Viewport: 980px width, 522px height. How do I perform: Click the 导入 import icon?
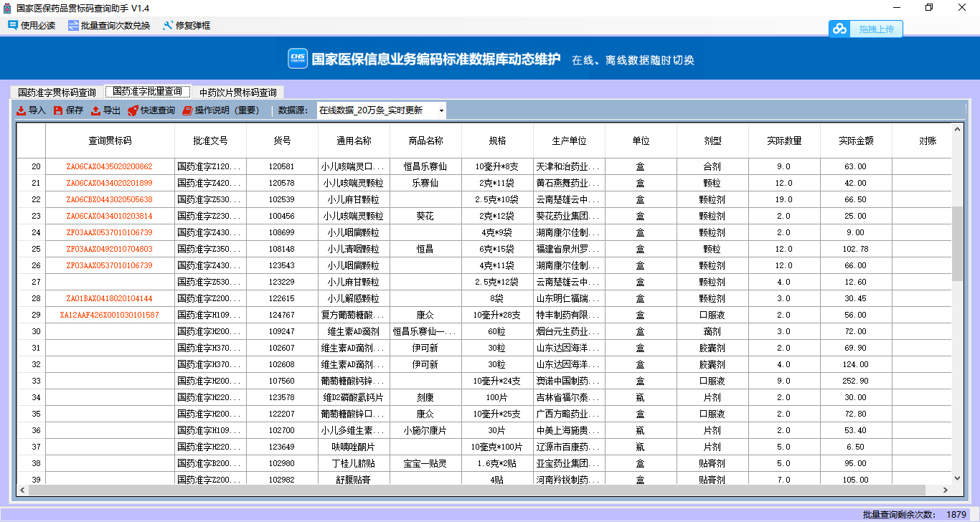click(22, 110)
